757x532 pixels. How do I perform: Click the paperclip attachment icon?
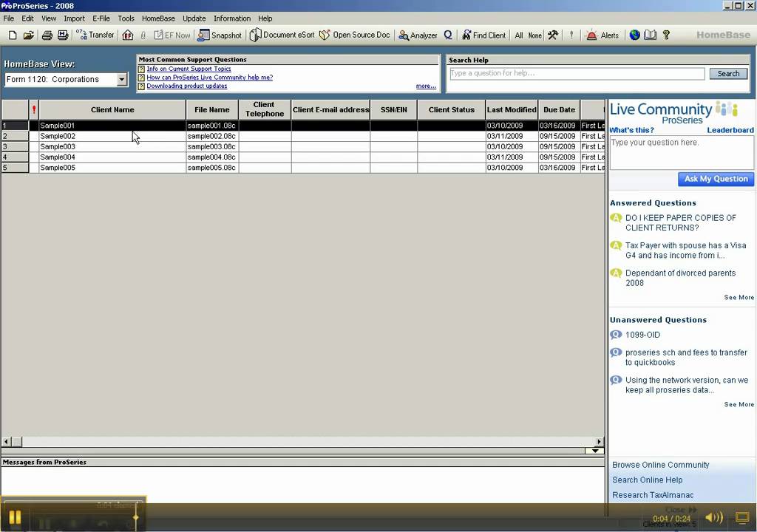coord(143,35)
